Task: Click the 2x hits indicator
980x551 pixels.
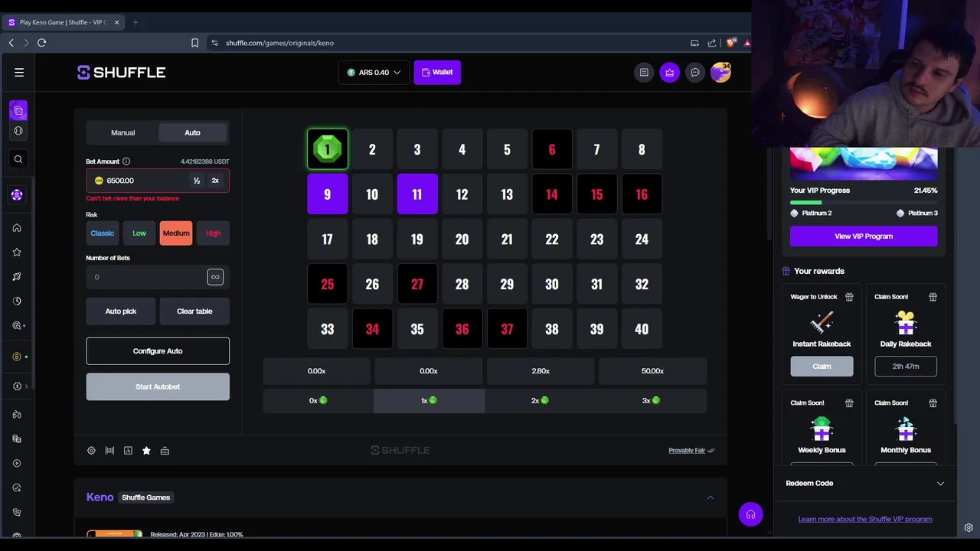Action: pos(541,400)
